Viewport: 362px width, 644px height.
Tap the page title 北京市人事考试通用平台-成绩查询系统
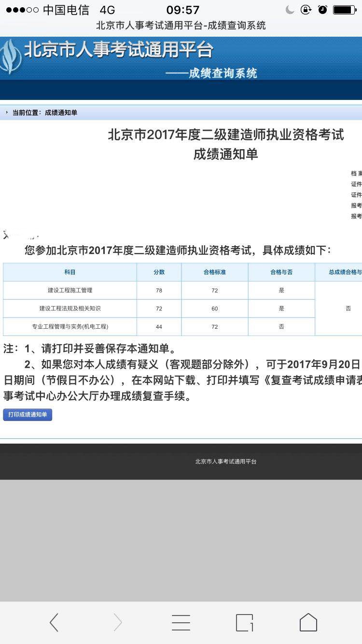[181, 26]
